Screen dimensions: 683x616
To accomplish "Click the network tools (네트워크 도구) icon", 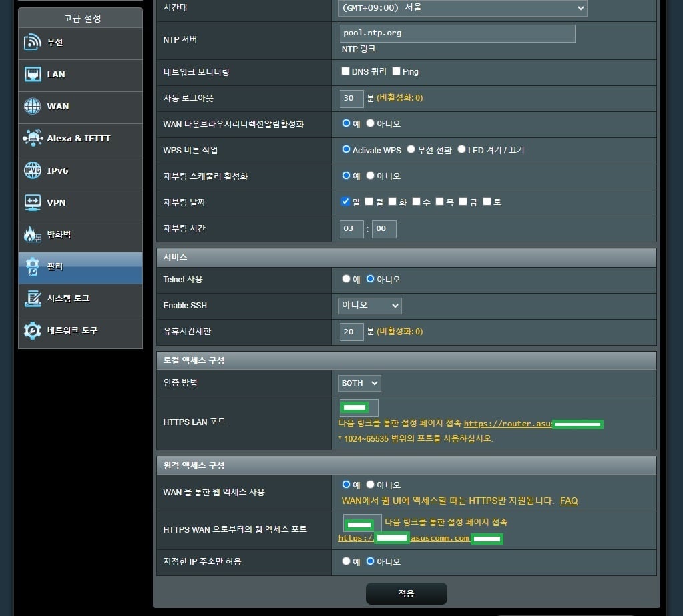I will pos(33,330).
